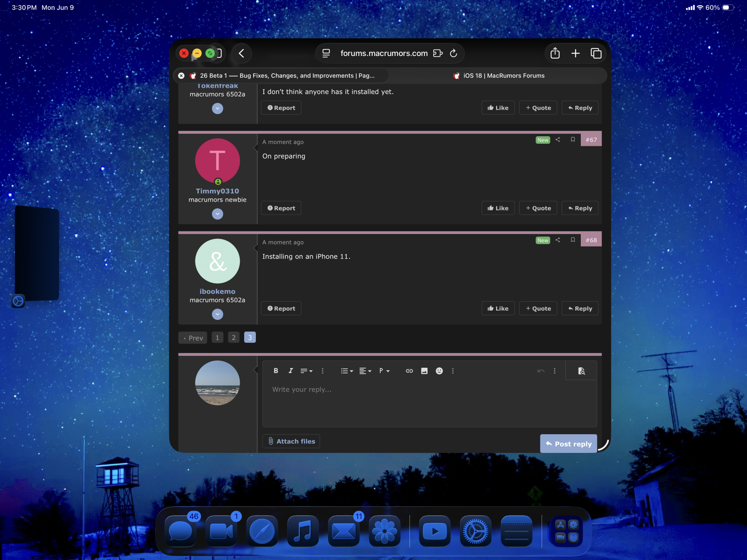747x560 pixels.
Task: Click the editor preview icon
Action: tap(581, 371)
